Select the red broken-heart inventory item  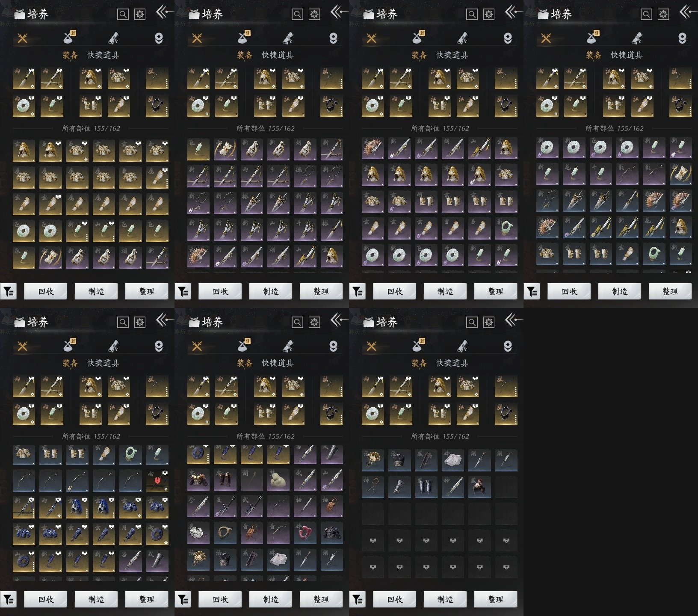click(157, 481)
